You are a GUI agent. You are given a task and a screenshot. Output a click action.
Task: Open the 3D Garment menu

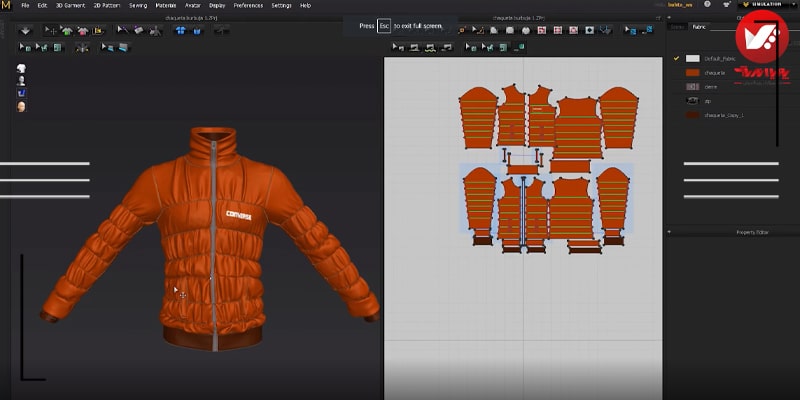click(x=70, y=5)
